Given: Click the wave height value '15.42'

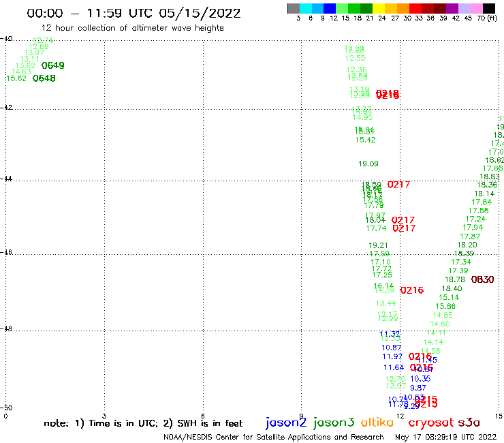Looking at the screenshot, I should coord(366,140).
